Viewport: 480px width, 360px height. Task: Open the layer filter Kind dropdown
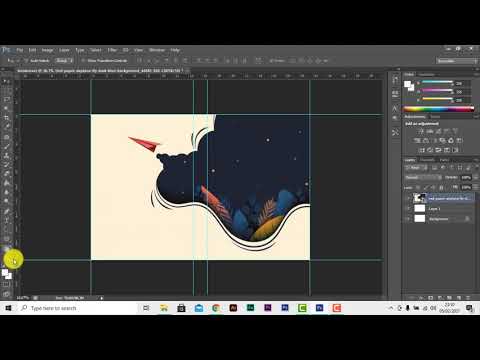coord(415,168)
